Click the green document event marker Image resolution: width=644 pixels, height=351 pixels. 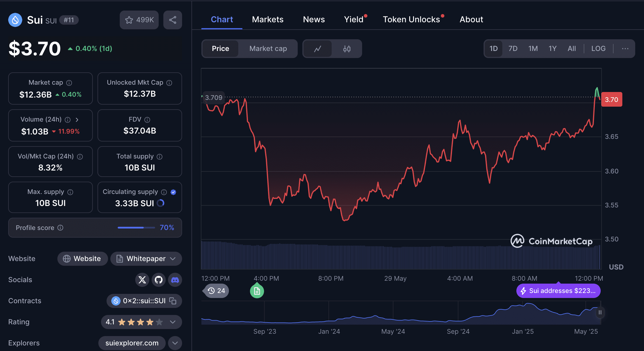tap(257, 291)
